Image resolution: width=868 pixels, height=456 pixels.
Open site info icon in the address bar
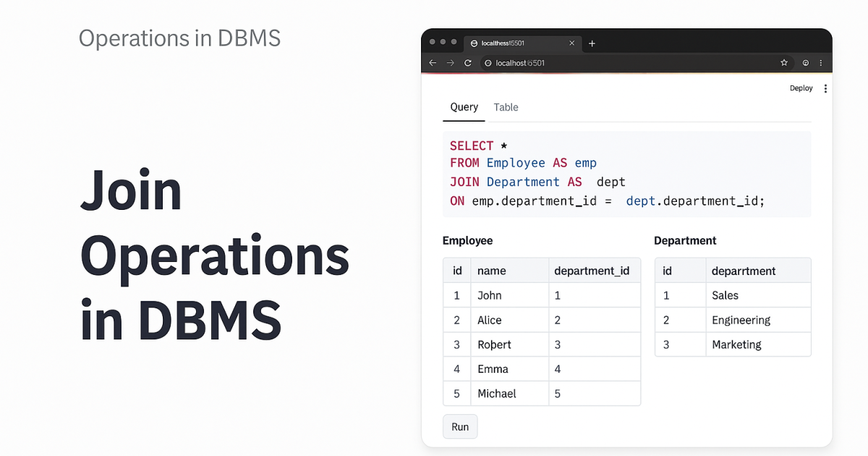pyautogui.click(x=488, y=63)
